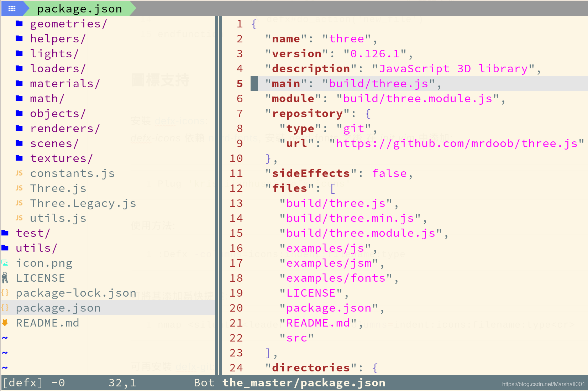Click the lights folder icon

pyautogui.click(x=19, y=54)
